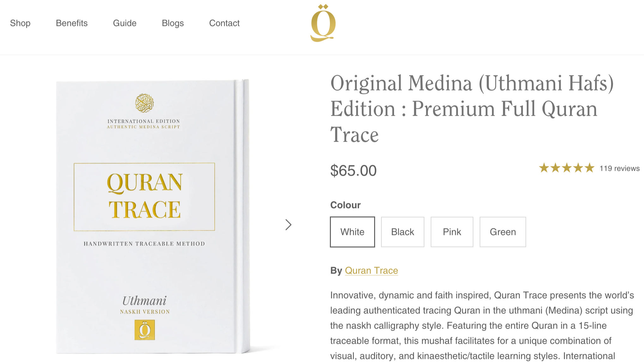Choose the Pink colour option
The height and width of the screenshot is (364, 644).
tap(452, 232)
